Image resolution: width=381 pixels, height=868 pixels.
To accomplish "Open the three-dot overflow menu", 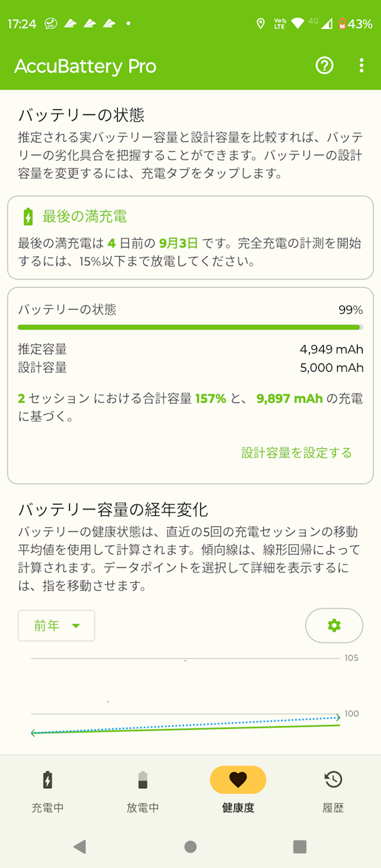I will (361, 66).
